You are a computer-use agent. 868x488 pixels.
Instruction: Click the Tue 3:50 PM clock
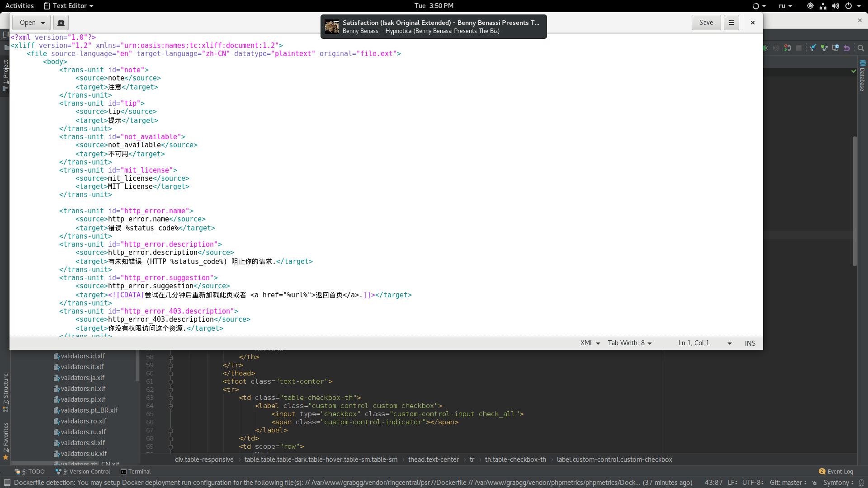click(434, 6)
